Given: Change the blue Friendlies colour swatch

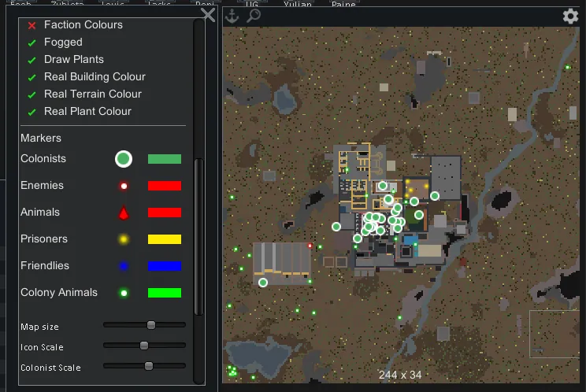Looking at the screenshot, I should coord(165,266).
